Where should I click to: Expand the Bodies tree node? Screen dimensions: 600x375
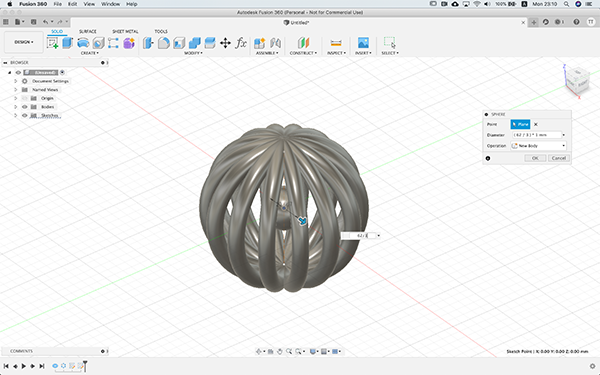click(x=16, y=107)
